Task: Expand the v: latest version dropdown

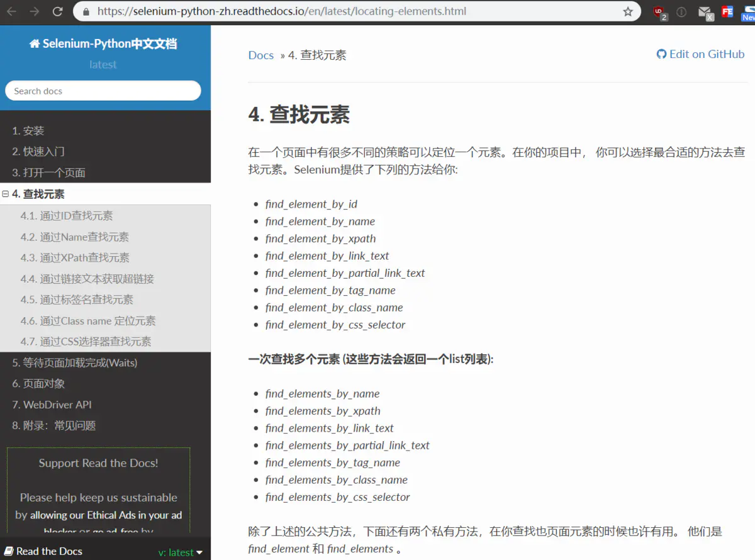Action: pyautogui.click(x=181, y=552)
